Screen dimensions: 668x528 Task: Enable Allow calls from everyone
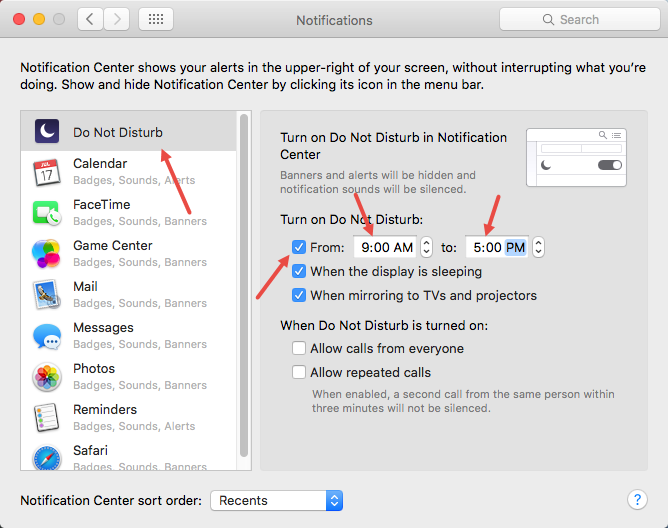[299, 348]
